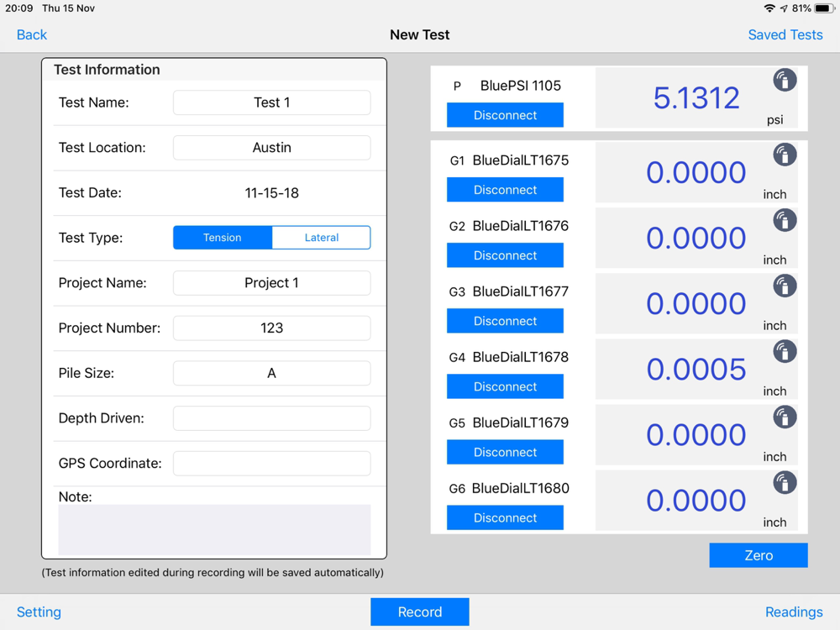Screen dimensions: 840x630
Task: Tap the 5.1312 psi pressure reading
Action: point(696,98)
